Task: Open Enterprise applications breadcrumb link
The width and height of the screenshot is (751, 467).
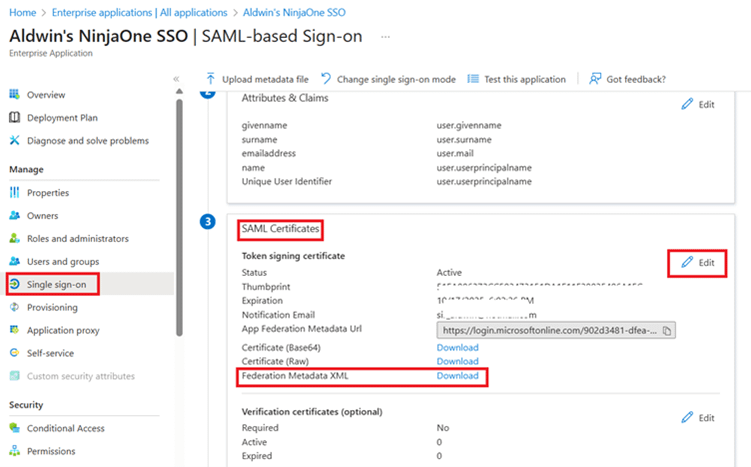Action: pos(139,12)
